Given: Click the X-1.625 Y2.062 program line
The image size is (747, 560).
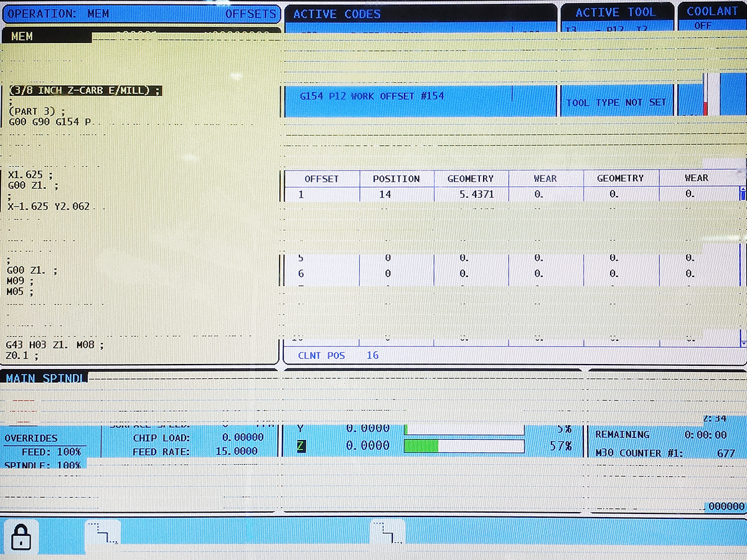Looking at the screenshot, I should 49,207.
